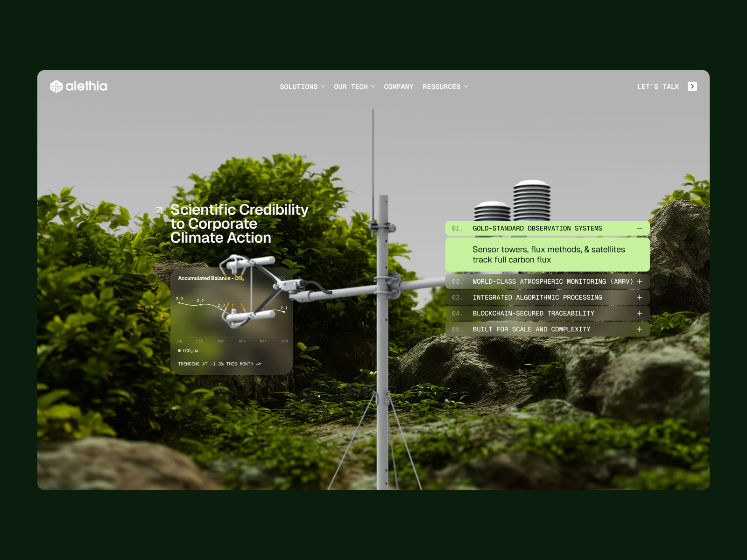Image resolution: width=747 pixels, height=560 pixels.
Task: Go to the Company menu item
Action: pos(398,87)
